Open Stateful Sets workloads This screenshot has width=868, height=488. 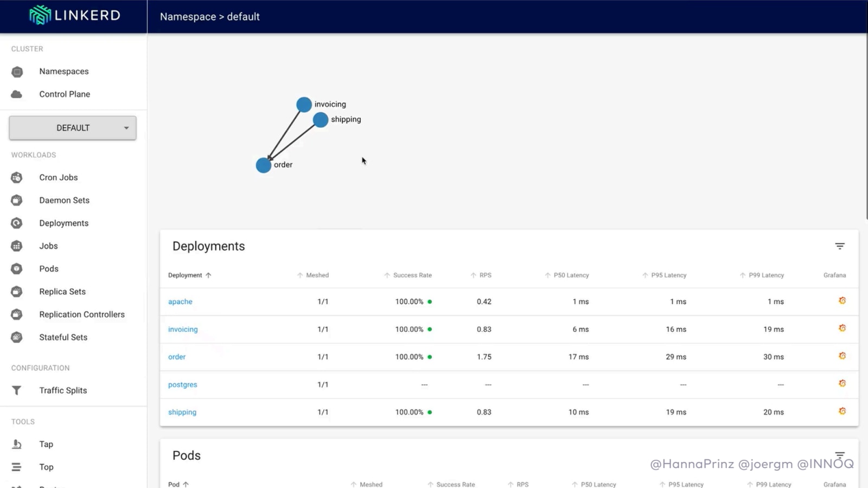[x=63, y=337]
